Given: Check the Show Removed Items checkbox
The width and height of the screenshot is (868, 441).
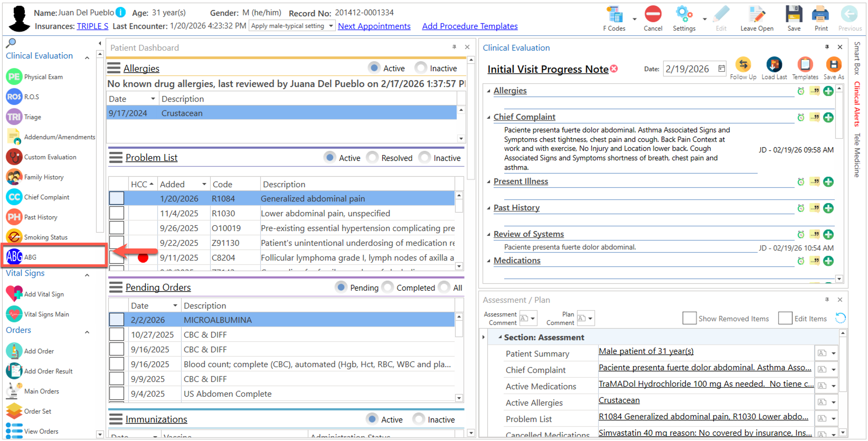Looking at the screenshot, I should tap(689, 318).
